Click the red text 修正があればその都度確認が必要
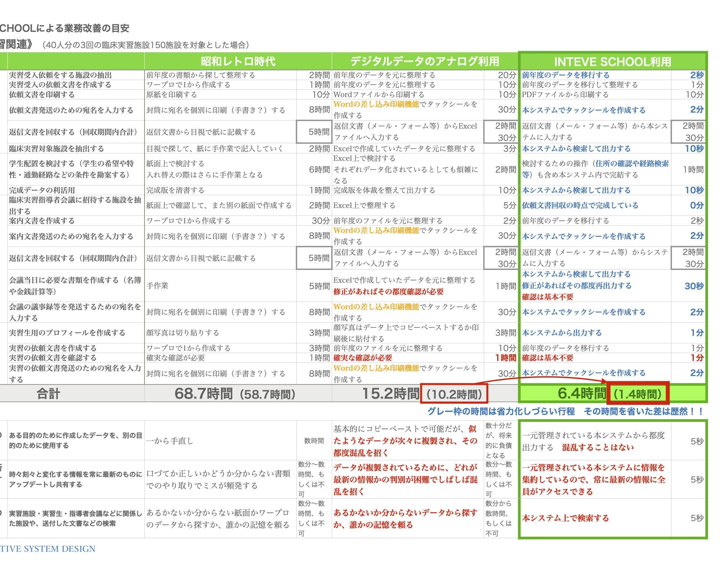This screenshot has height=562, width=728. pos(389,292)
